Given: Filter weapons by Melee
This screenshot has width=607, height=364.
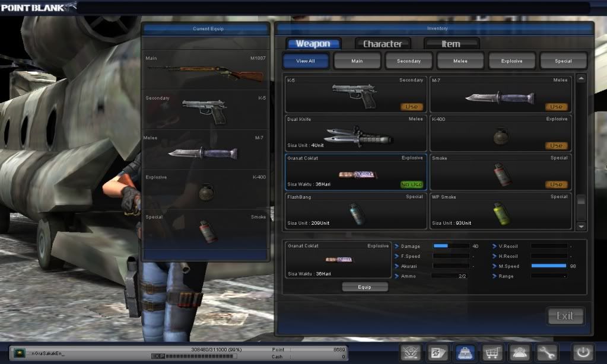Looking at the screenshot, I should tap(460, 61).
